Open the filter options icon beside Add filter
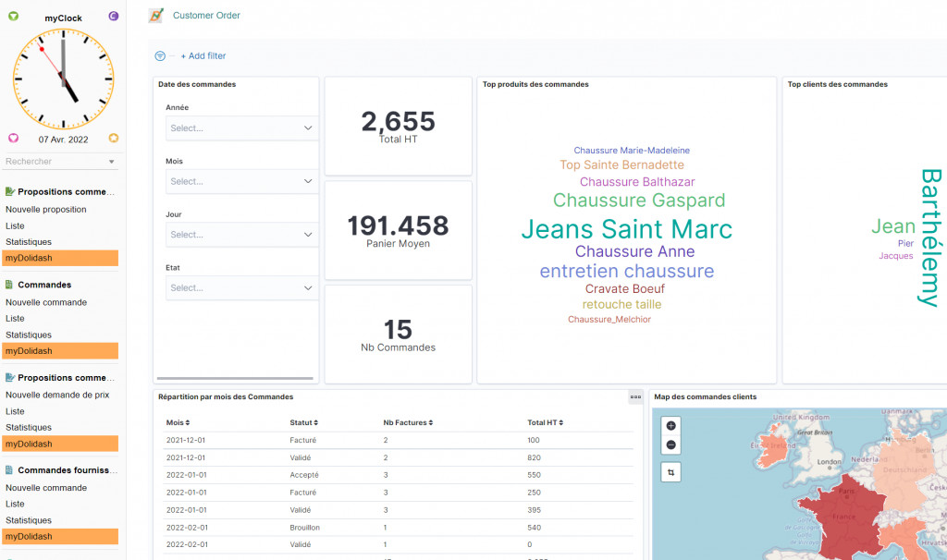The image size is (947, 560). coord(160,56)
